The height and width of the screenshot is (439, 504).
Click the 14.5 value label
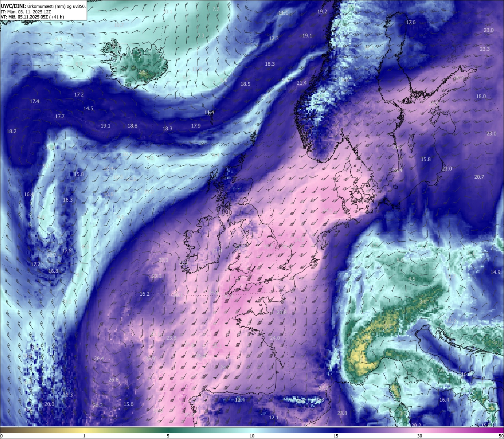88,109
